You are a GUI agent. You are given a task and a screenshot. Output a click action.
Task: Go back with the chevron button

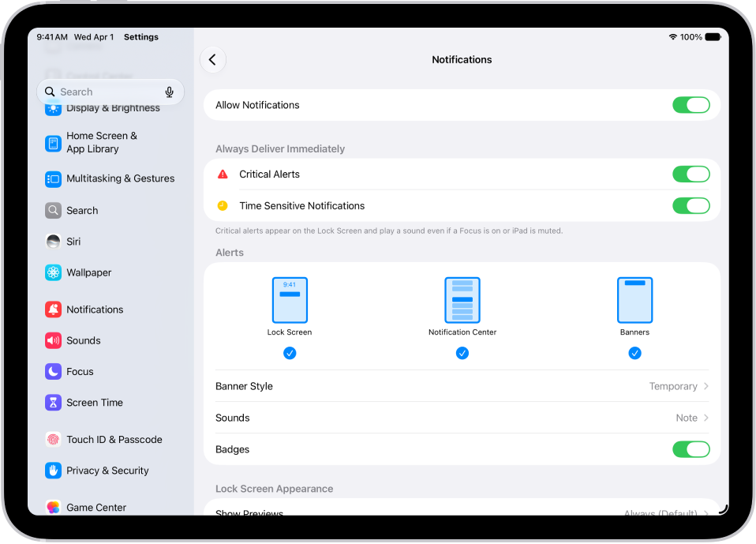tap(212, 60)
